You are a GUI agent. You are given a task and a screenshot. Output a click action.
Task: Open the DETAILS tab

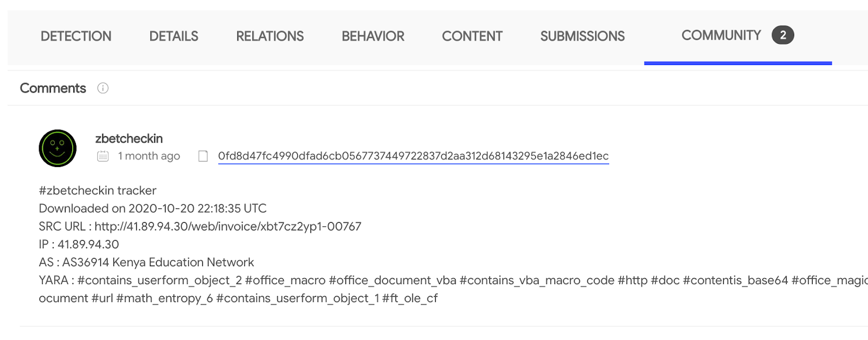click(x=174, y=36)
